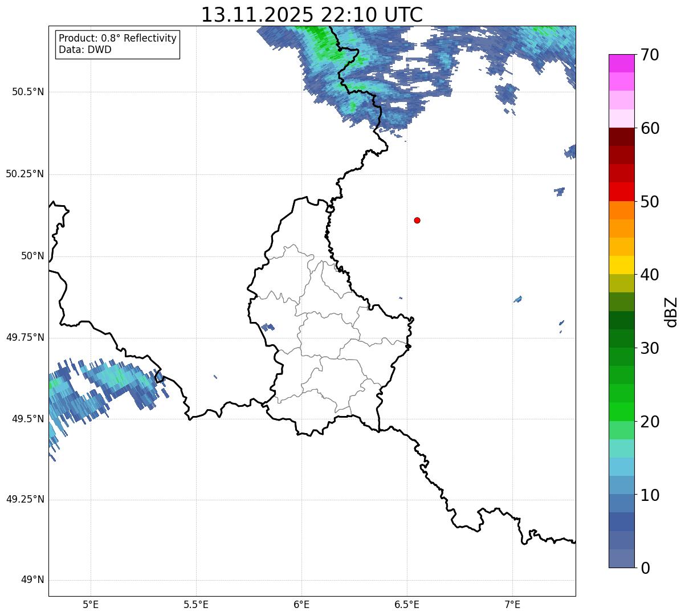Viewport: 685px width, 616px height.
Task: Click the colorbar tick label 60
Action: tap(650, 128)
